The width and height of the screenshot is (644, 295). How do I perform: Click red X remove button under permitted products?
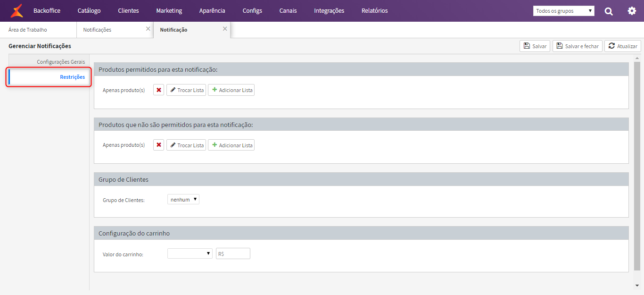[x=159, y=90]
